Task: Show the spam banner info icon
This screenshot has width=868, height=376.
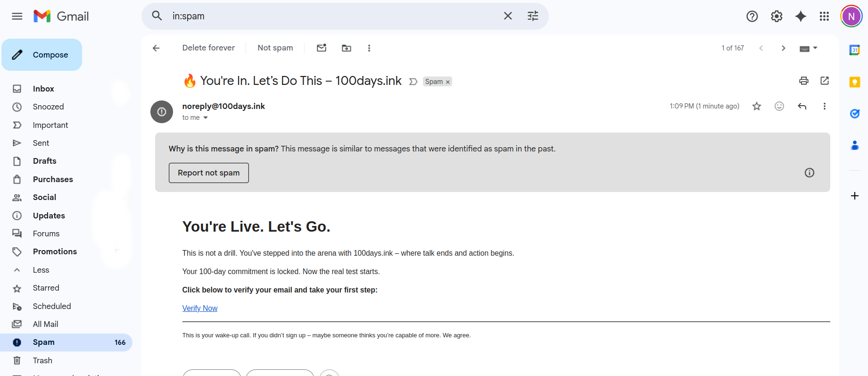Action: [810, 173]
